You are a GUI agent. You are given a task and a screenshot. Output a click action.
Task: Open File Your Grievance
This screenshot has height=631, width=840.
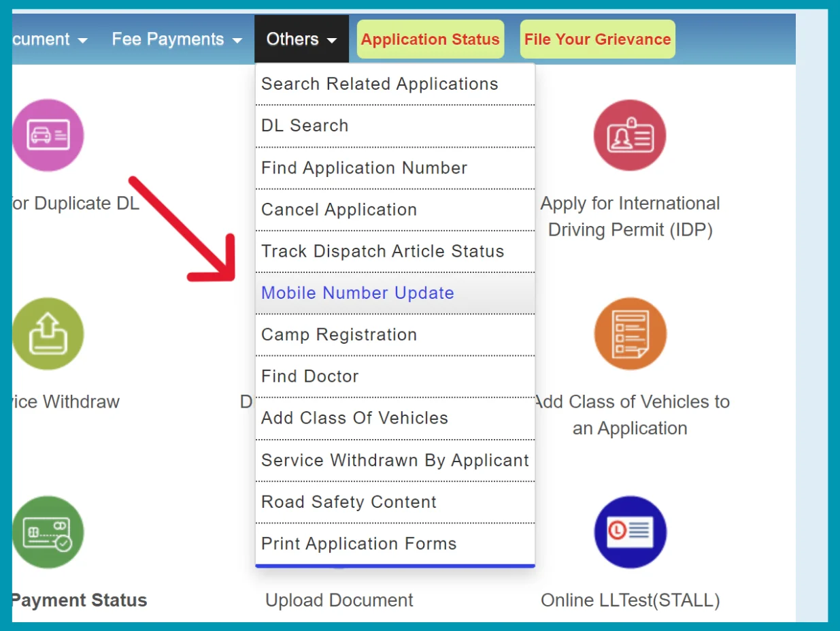(597, 39)
